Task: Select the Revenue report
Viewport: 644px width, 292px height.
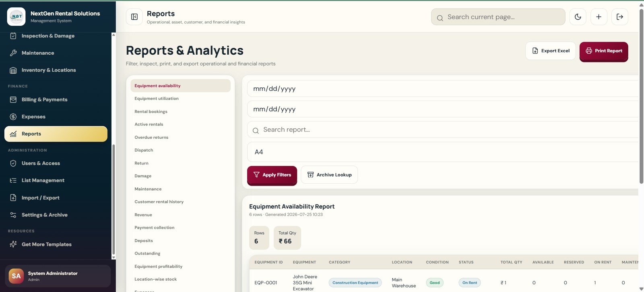Action: click(x=180, y=215)
